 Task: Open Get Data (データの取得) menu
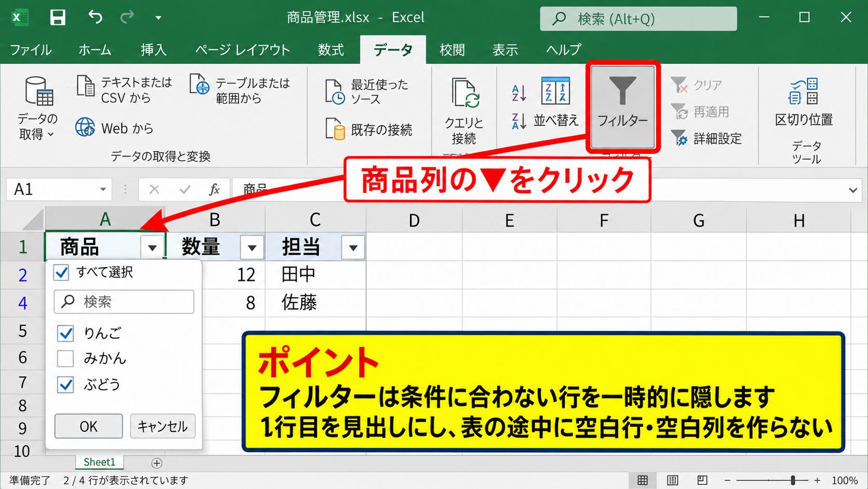(x=37, y=108)
